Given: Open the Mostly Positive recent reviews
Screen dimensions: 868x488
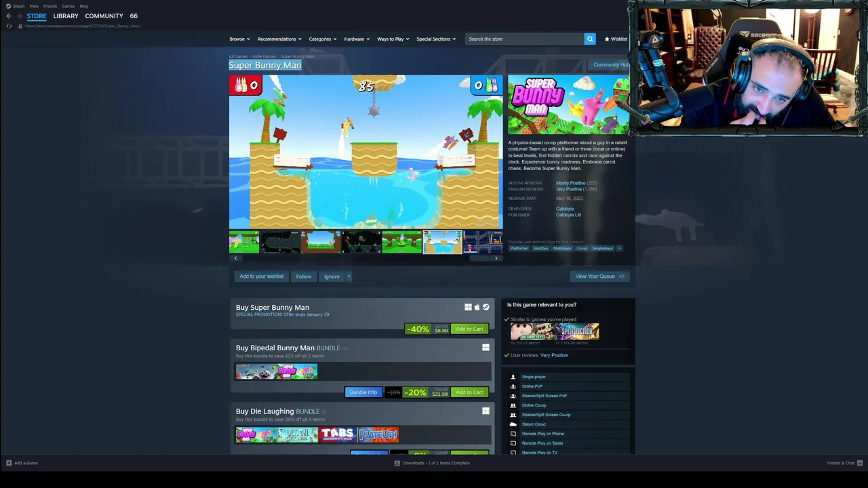Looking at the screenshot, I should [570, 183].
